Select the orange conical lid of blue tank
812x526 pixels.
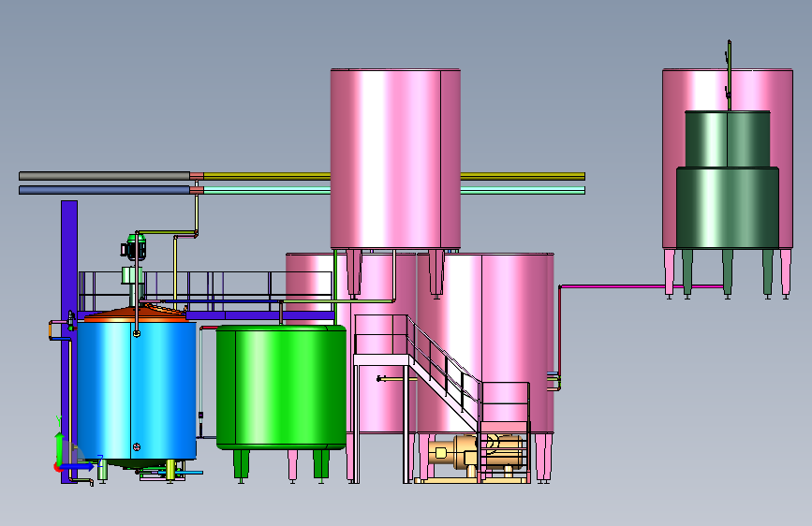click(x=136, y=314)
